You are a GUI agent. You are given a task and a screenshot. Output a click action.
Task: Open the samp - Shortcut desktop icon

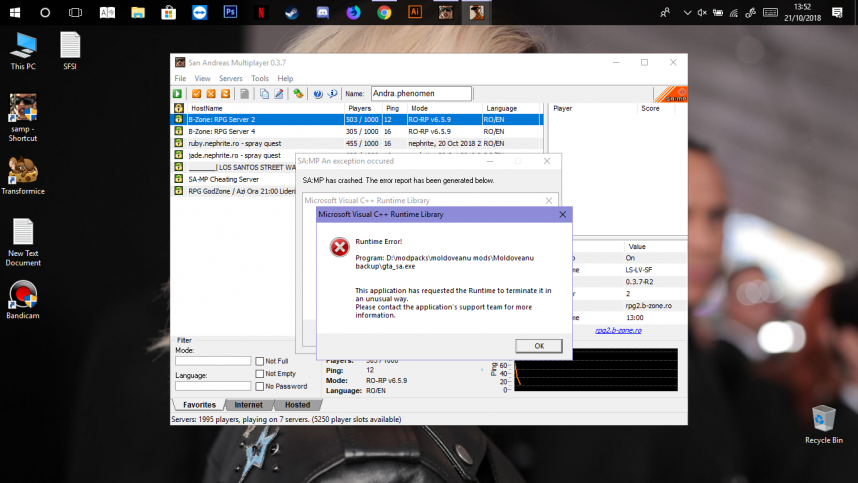[x=22, y=118]
